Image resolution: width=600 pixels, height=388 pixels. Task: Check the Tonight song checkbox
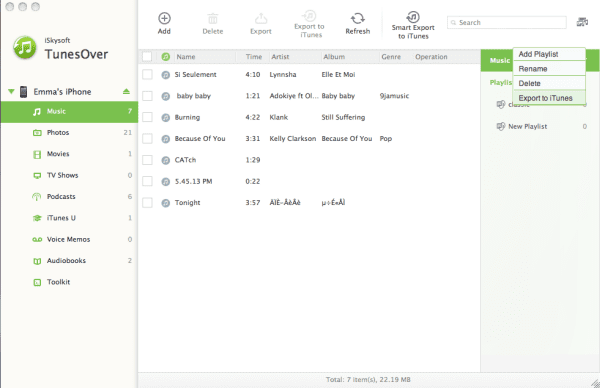pyautogui.click(x=147, y=203)
